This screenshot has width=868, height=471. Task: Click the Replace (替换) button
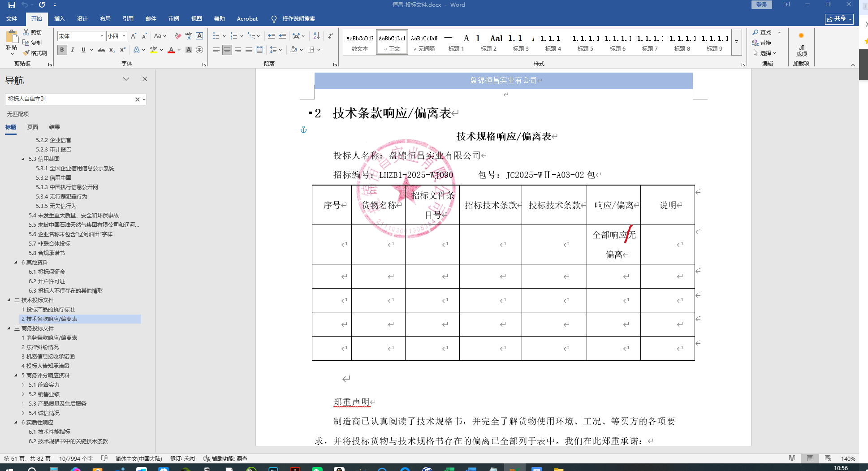pos(762,43)
